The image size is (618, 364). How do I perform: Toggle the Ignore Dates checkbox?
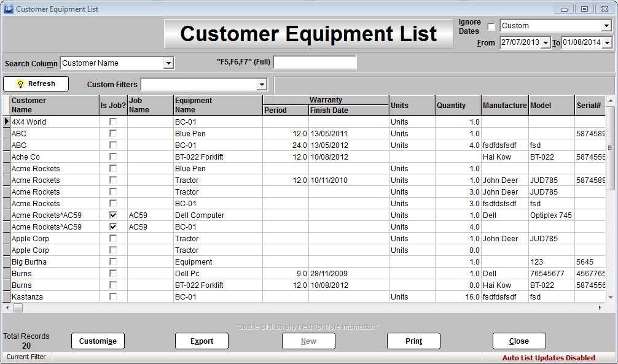coord(491,26)
